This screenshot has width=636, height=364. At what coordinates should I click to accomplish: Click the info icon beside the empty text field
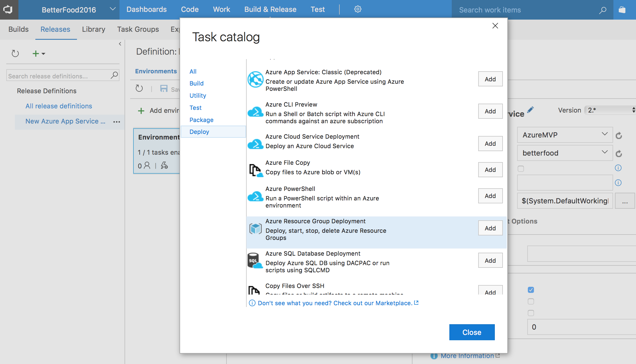[618, 183]
